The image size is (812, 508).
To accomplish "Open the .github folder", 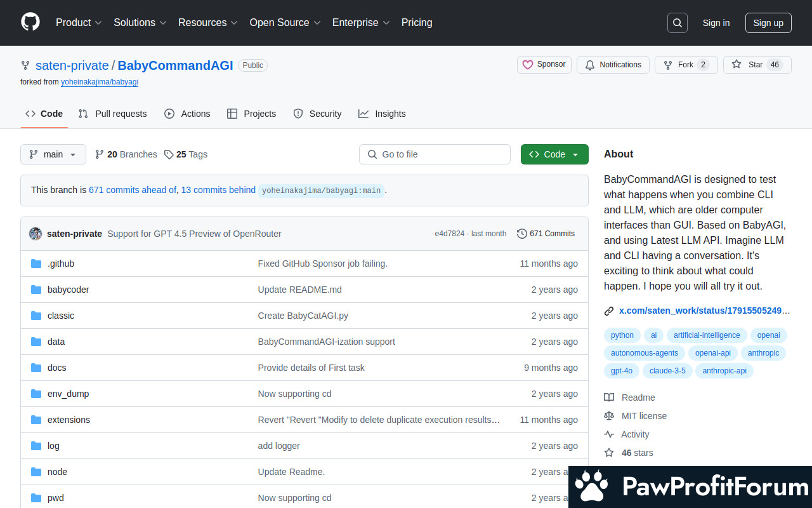I will pyautogui.click(x=61, y=264).
